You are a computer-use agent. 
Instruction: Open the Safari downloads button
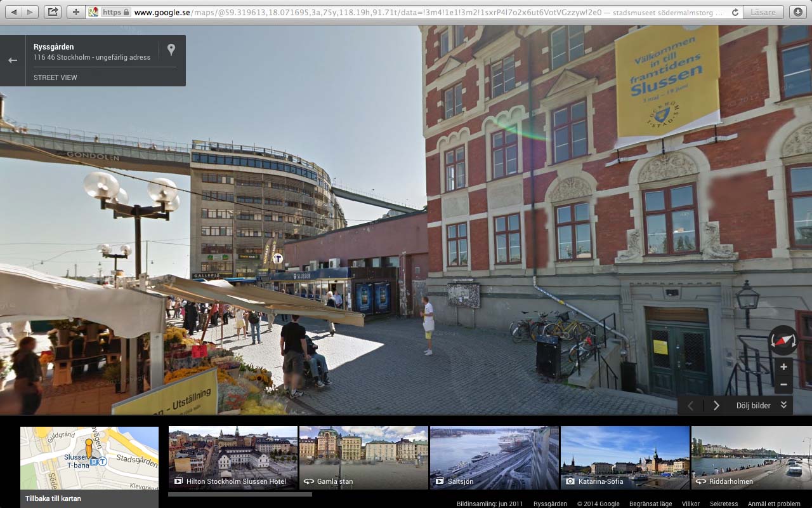pos(797,12)
